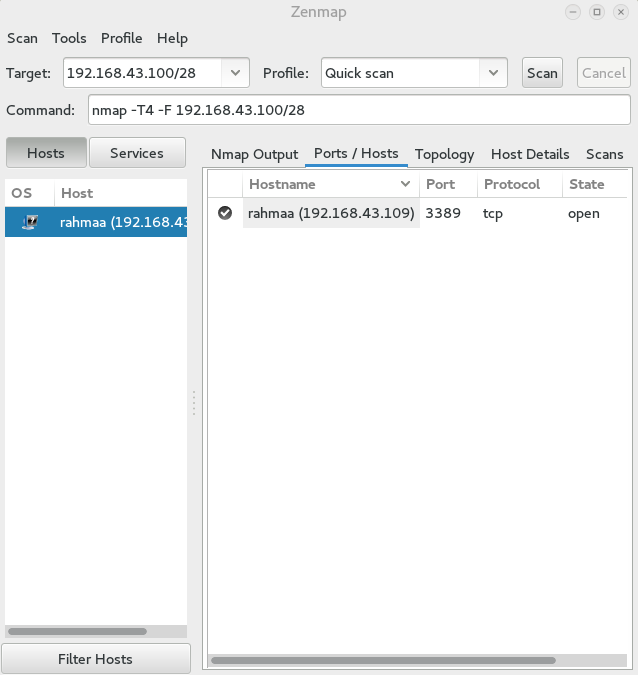
Task: Switch to the Ports / Hosts tab
Action: [x=356, y=154]
